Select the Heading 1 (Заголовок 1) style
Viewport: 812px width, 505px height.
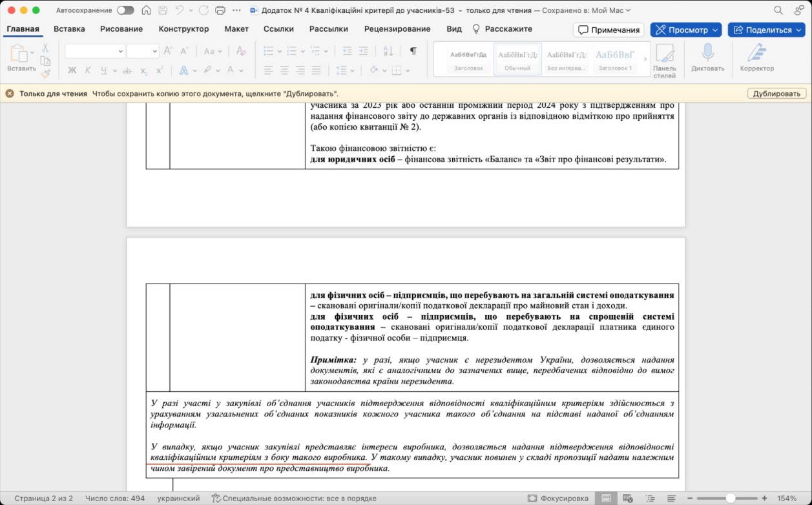[615, 59]
